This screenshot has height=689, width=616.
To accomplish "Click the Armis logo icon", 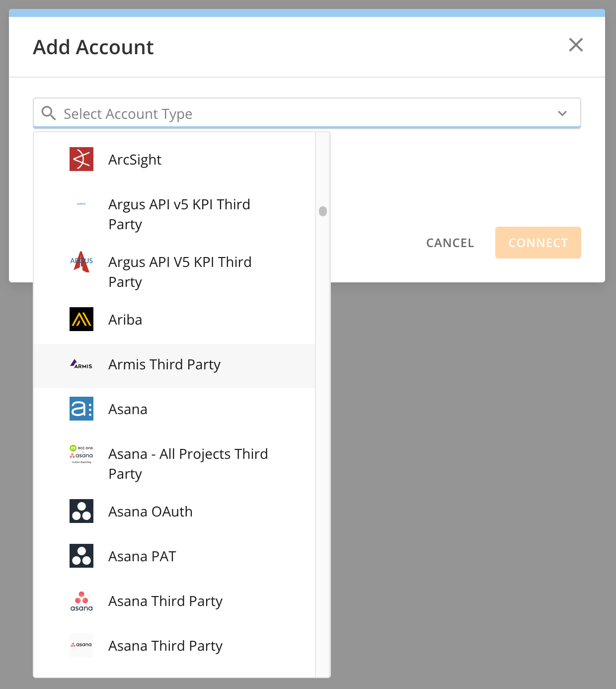I will [81, 364].
